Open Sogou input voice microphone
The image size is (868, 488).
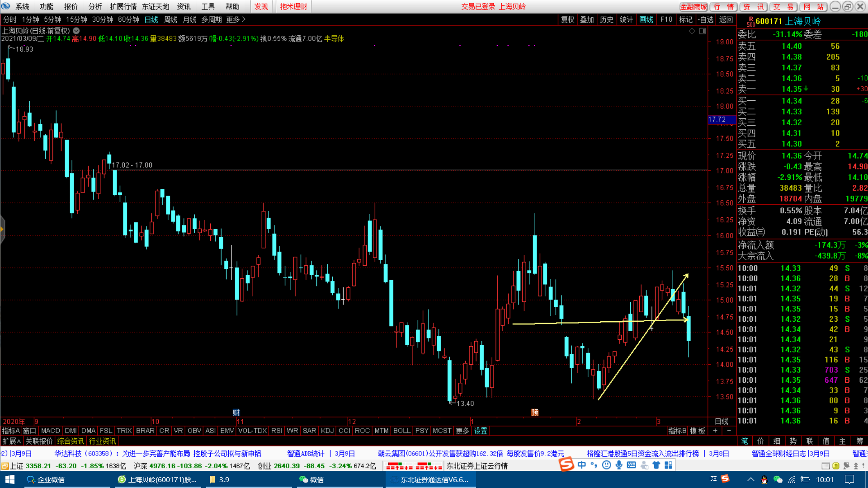tap(619, 465)
